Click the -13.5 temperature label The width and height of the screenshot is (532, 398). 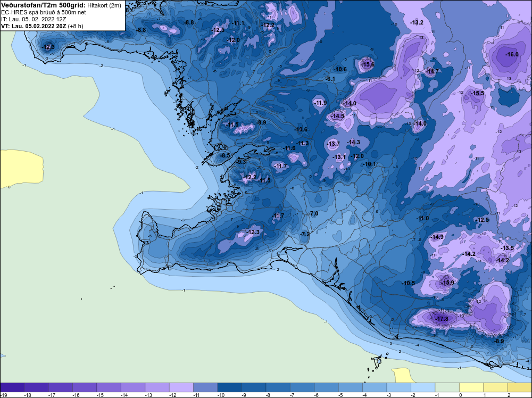[507, 248]
